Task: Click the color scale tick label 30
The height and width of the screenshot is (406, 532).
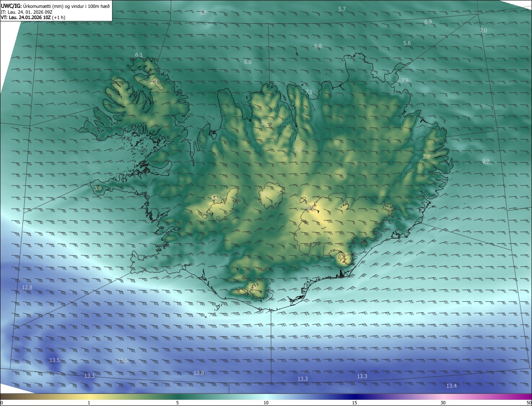Action: click(443, 403)
